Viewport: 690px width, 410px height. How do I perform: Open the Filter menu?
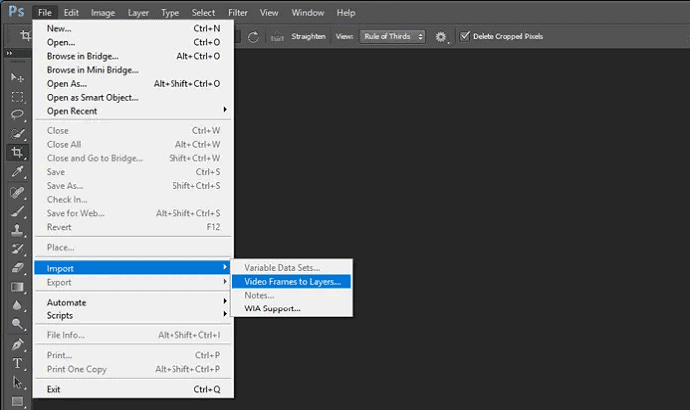[237, 13]
